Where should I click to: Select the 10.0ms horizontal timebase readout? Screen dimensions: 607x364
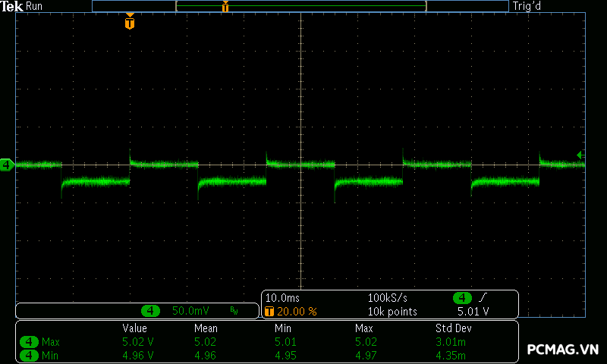click(x=282, y=298)
